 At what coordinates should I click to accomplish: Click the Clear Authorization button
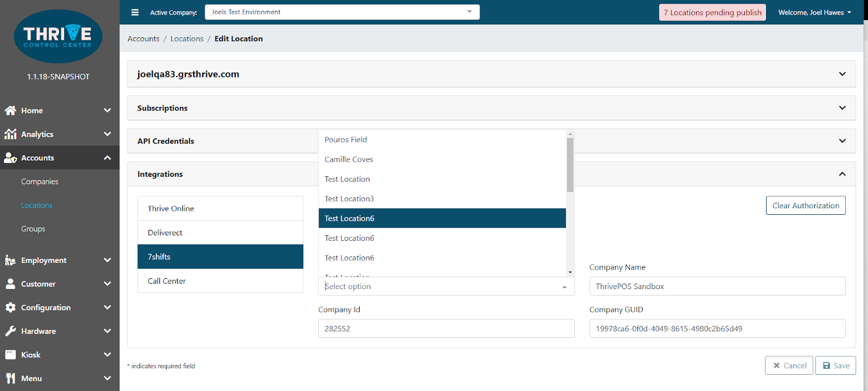(x=806, y=206)
